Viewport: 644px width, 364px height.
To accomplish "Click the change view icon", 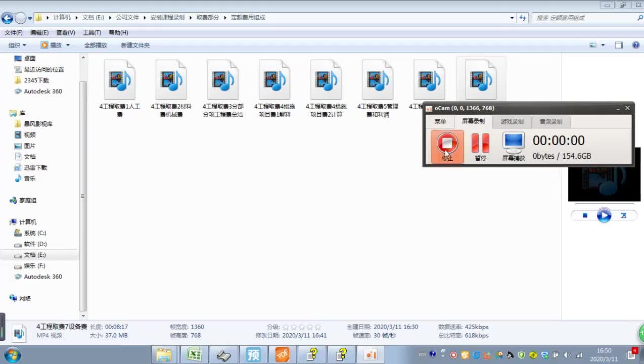I will [x=593, y=45].
